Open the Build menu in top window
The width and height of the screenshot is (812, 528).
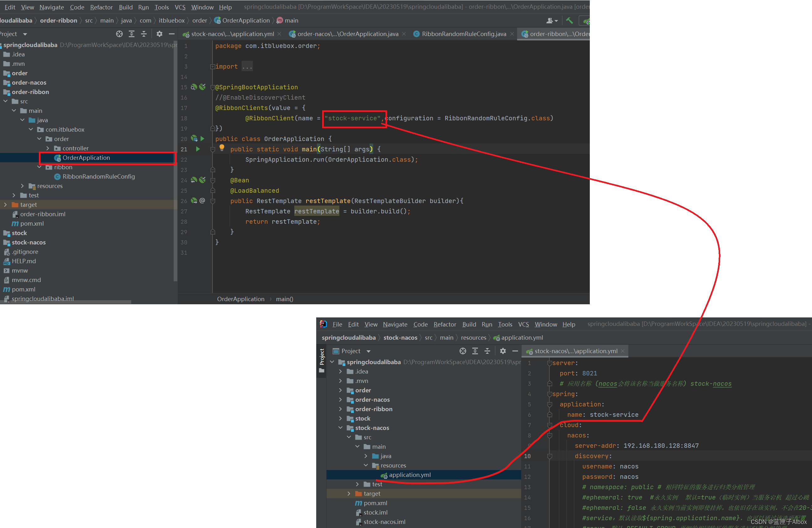click(126, 7)
